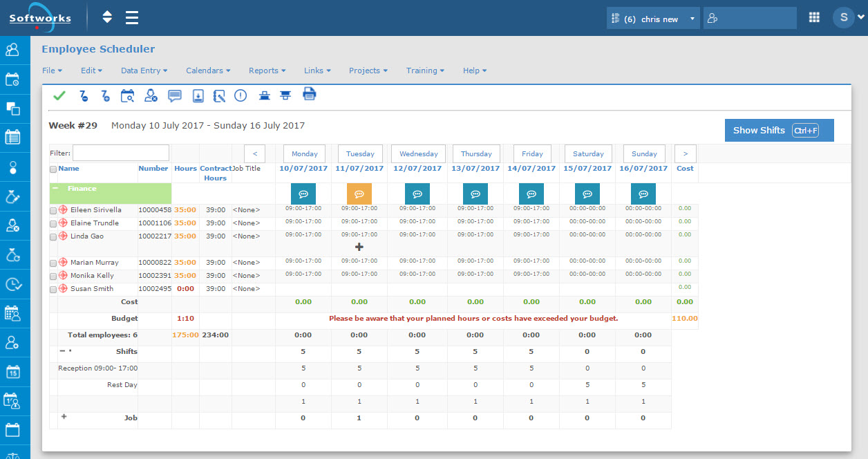The height and width of the screenshot is (459, 868).
Task: Click the printer icon in toolbar
Action: point(310,95)
